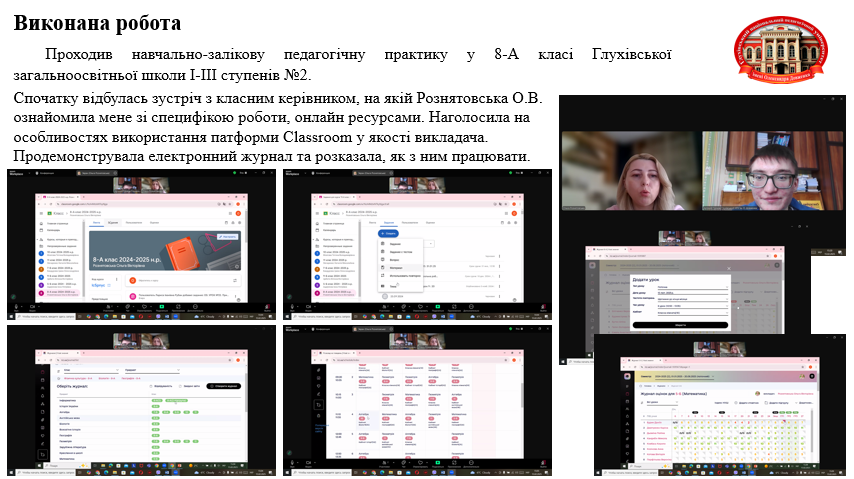The image size is (854, 479).
Task: Open Главная страница sidebar item in the banner screenshot
Action: (x=57, y=223)
